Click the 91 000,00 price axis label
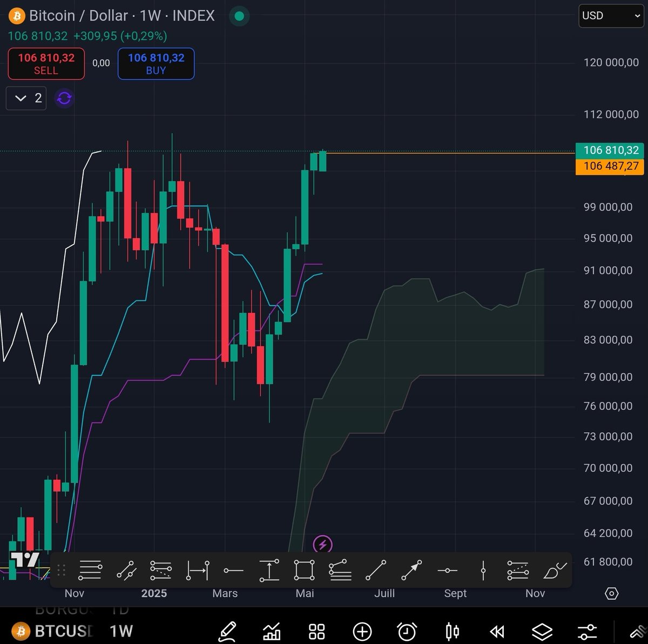The height and width of the screenshot is (644, 648). [x=607, y=271]
